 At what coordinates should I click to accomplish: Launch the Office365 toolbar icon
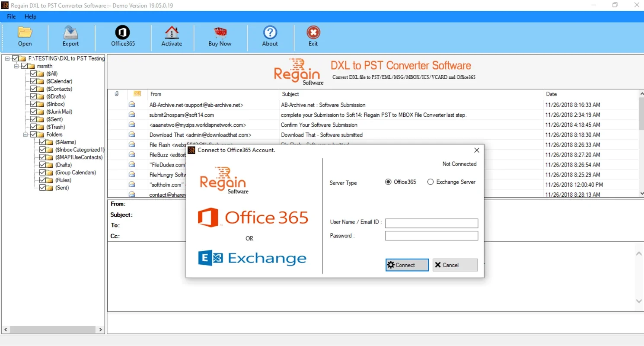(x=123, y=33)
